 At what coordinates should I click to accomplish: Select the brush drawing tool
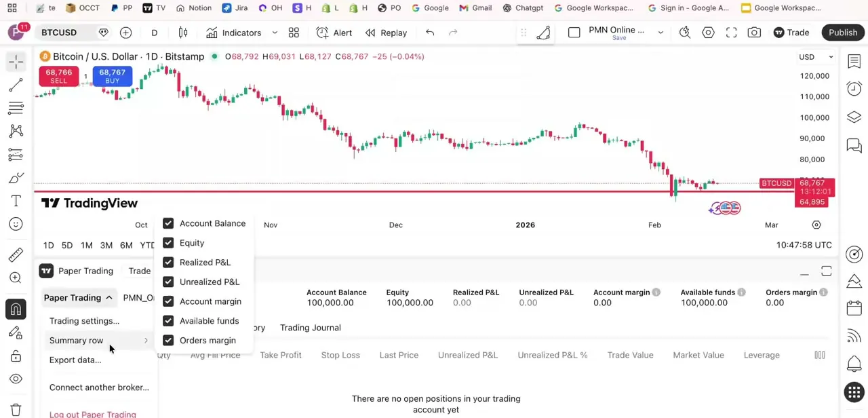pyautogui.click(x=16, y=178)
